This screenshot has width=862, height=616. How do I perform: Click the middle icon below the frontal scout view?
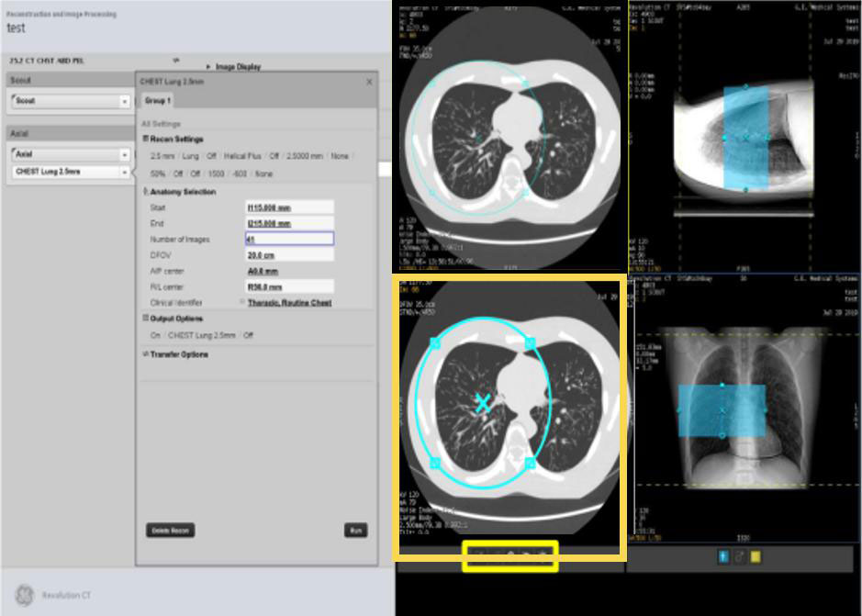(x=739, y=556)
